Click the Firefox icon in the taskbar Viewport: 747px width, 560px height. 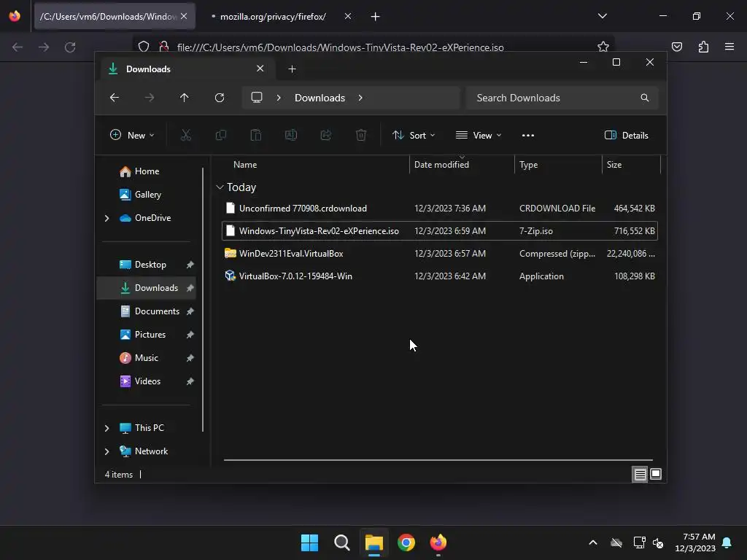438,542
